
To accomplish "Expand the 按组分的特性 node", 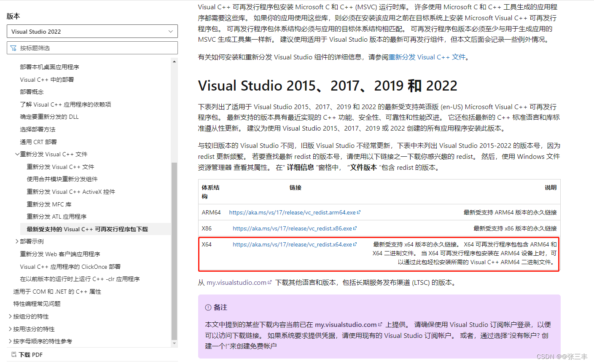I will click(x=11, y=316).
